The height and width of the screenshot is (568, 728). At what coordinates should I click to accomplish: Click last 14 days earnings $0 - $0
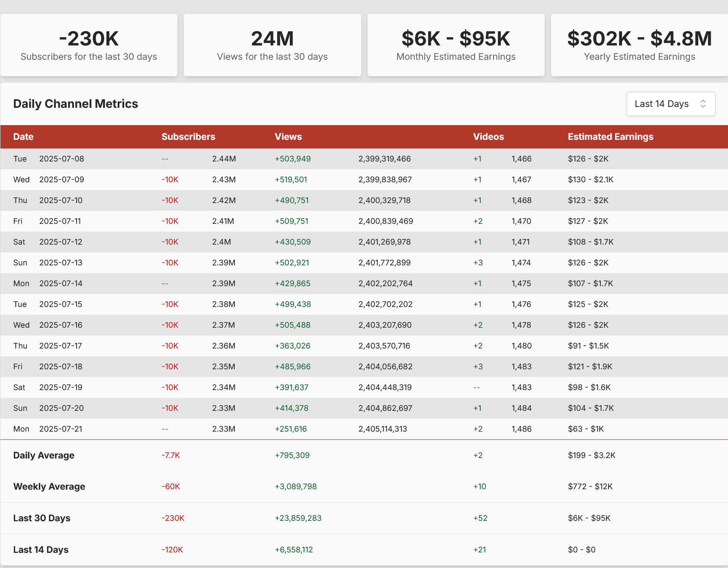click(x=582, y=550)
